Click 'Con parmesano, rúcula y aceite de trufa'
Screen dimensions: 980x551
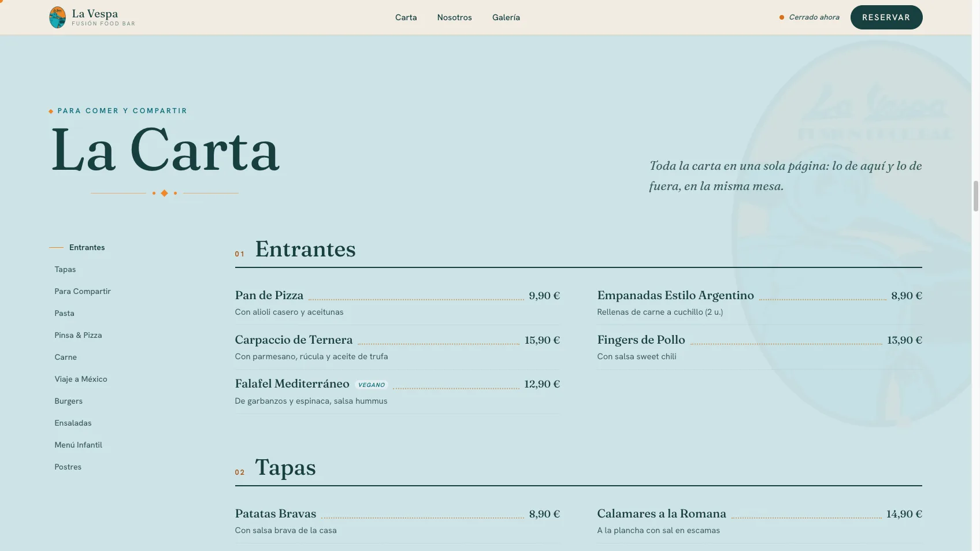(311, 356)
